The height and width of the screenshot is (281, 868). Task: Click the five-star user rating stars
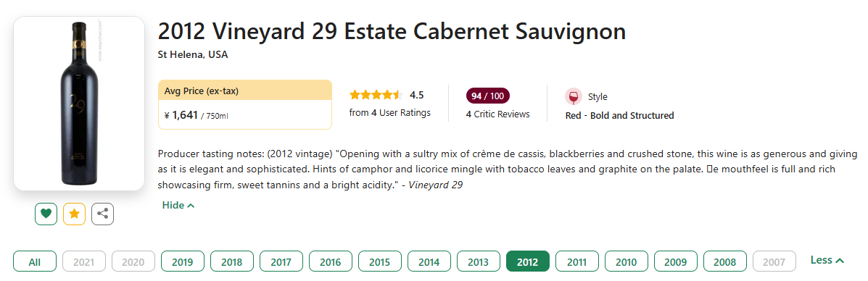[x=376, y=95]
